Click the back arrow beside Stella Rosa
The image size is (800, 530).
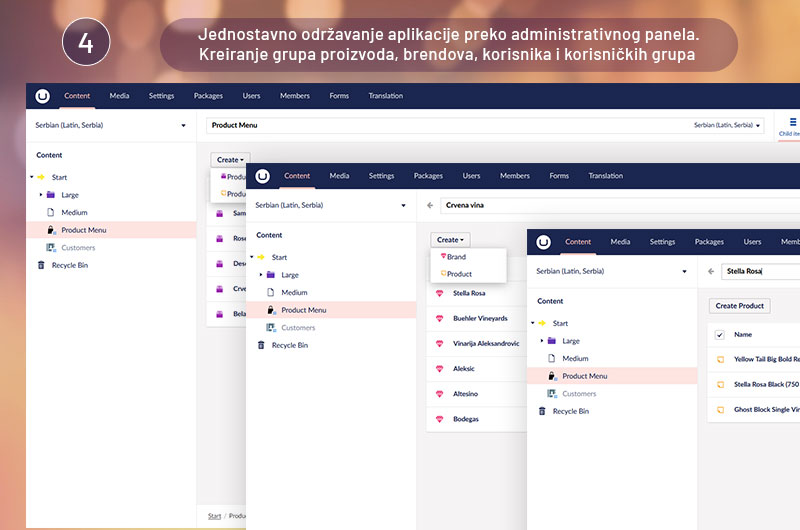pyautogui.click(x=711, y=271)
